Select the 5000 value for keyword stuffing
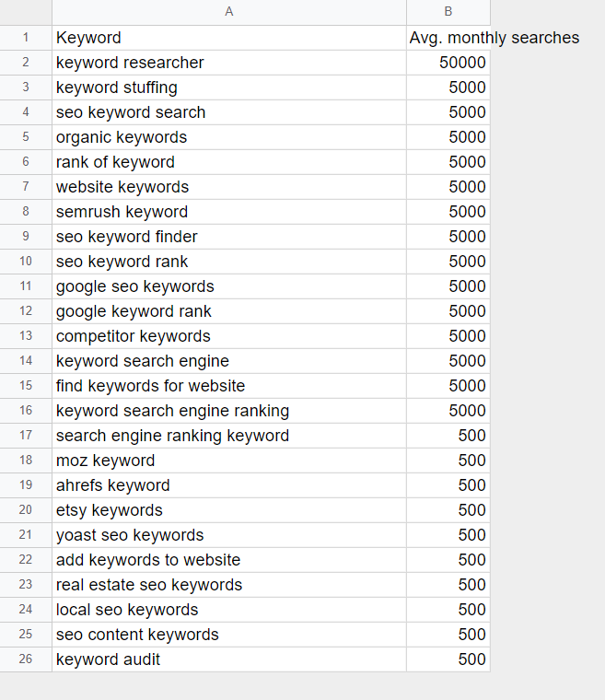 click(448, 87)
